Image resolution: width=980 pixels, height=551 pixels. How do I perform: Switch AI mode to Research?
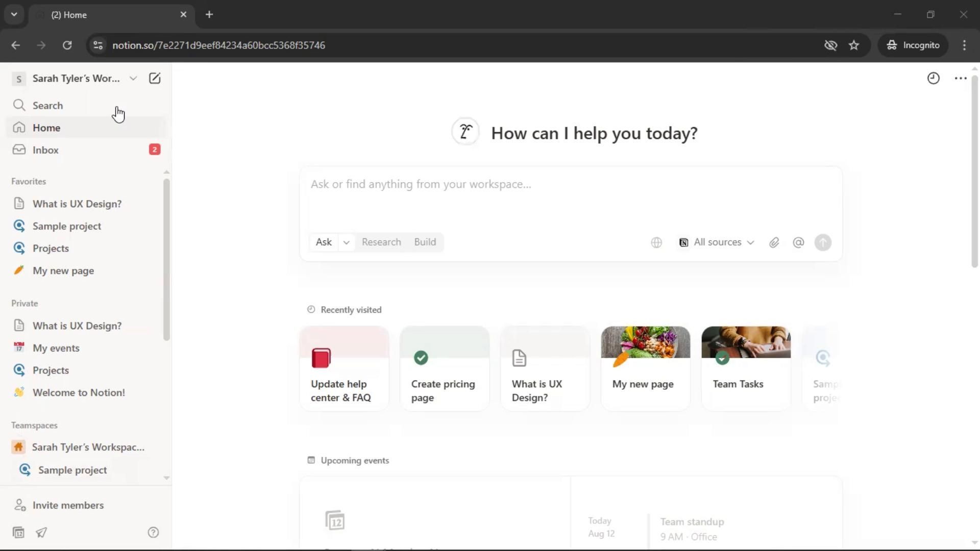coord(381,242)
